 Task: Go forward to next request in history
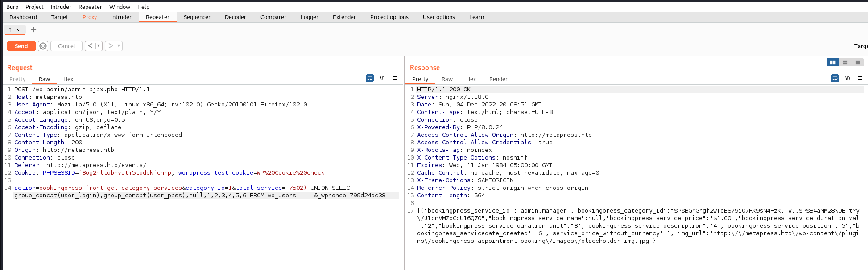110,46
